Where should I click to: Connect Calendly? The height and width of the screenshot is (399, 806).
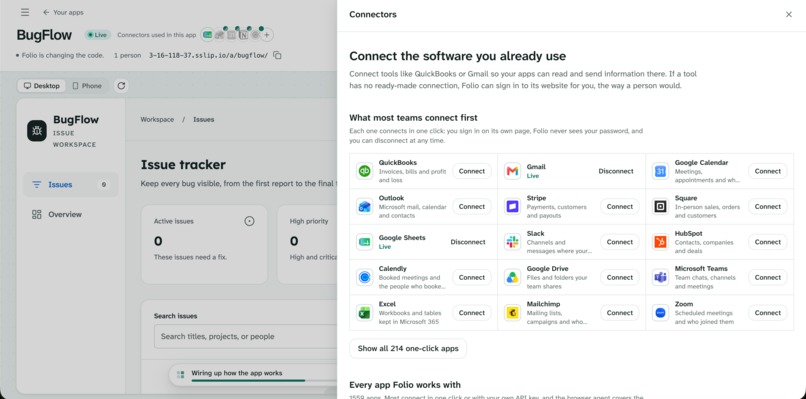pos(472,278)
